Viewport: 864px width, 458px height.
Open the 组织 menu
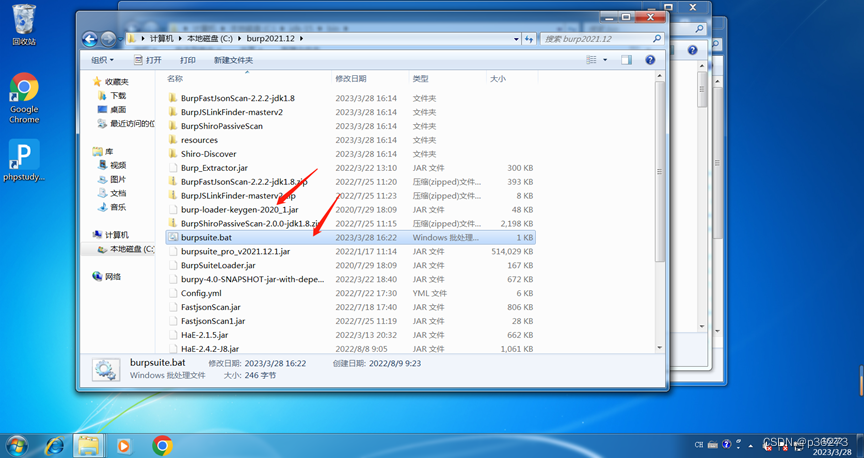pos(102,60)
